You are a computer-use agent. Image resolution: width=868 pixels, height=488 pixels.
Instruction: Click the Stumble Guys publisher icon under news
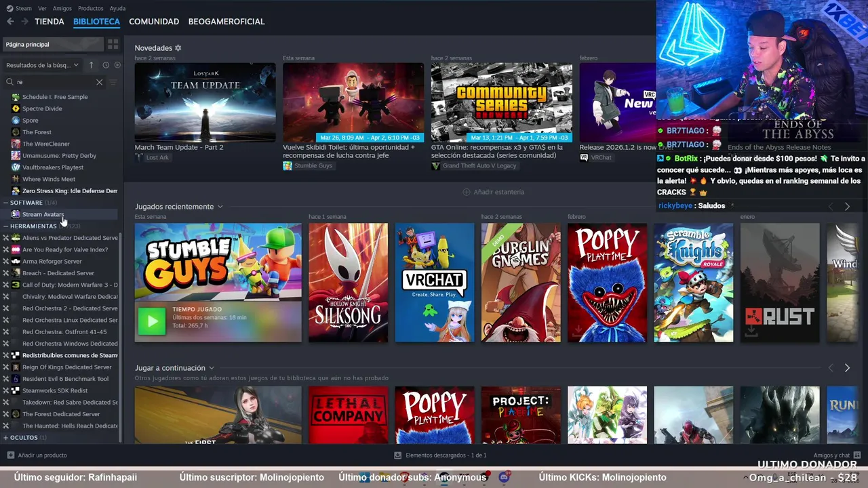pos(288,165)
